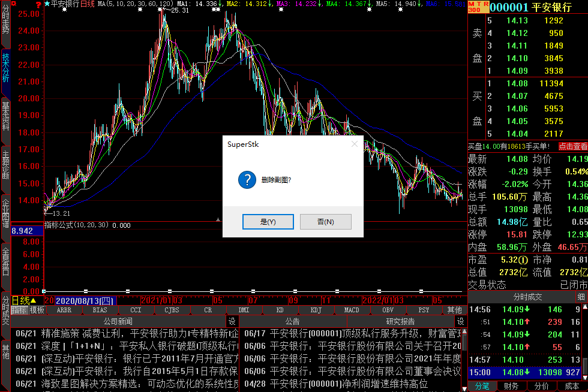
Task: Select the 指标 tab
Action: (19, 310)
